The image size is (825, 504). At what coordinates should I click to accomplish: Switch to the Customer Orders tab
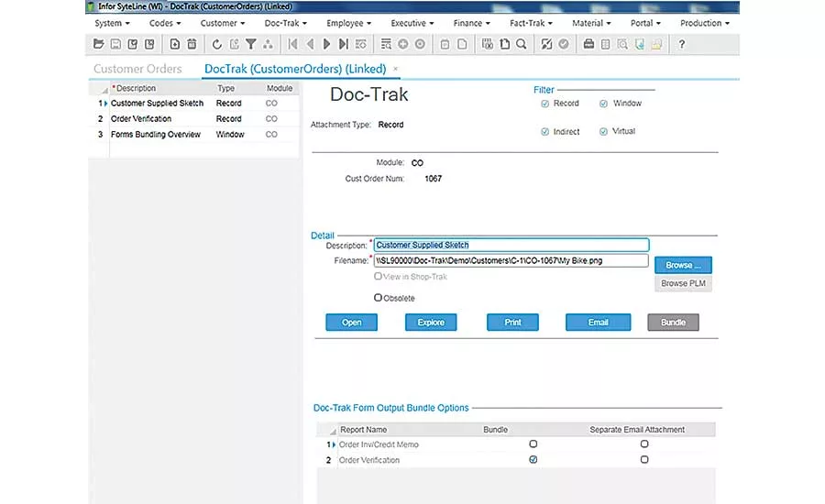coord(137,69)
